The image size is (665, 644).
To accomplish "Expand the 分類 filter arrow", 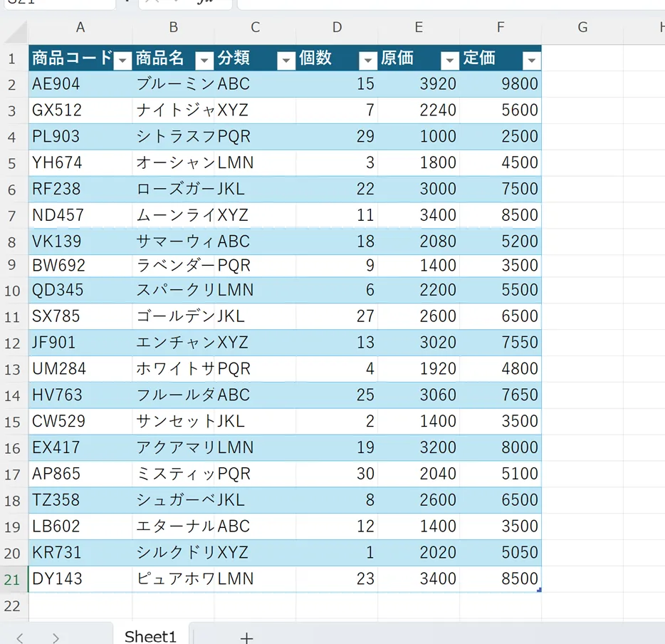I will (286, 60).
